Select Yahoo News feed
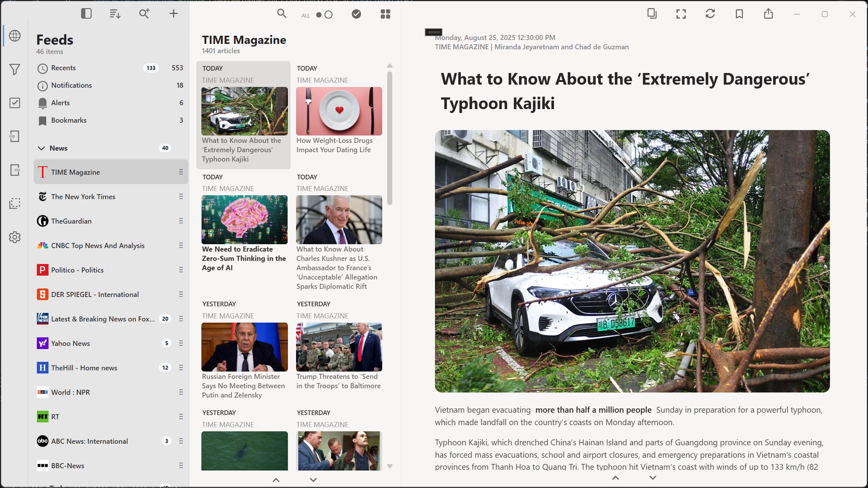The width and height of the screenshot is (868, 488). click(x=111, y=343)
